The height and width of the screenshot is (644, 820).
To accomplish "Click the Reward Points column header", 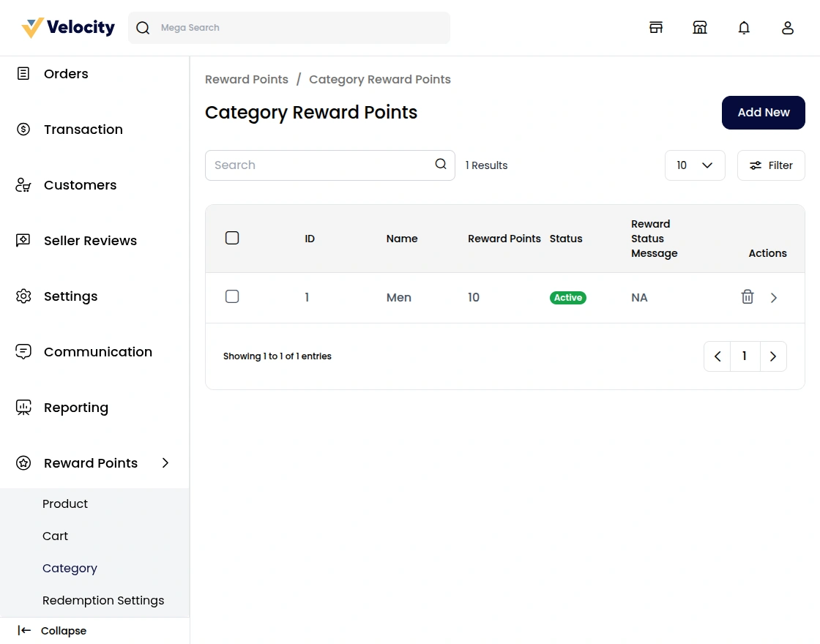I will pos(504,239).
